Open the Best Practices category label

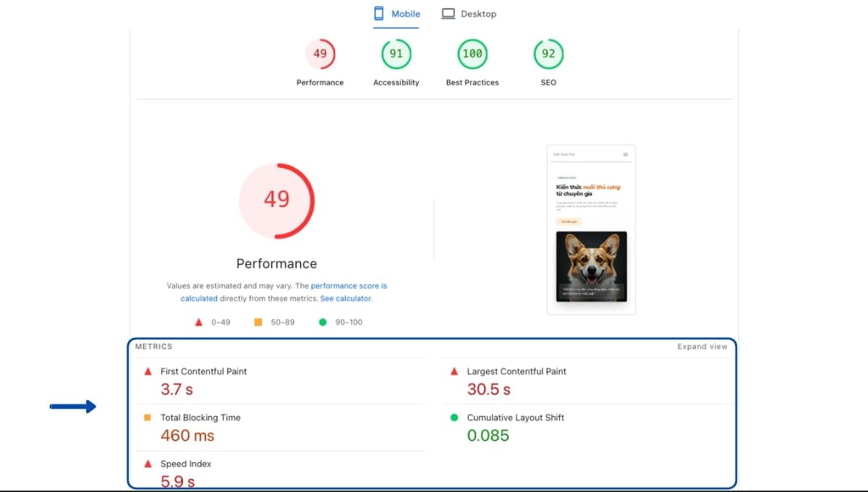click(472, 82)
